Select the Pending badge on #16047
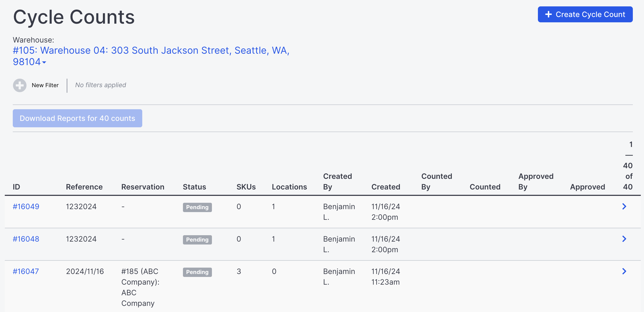The width and height of the screenshot is (644, 312). click(197, 272)
